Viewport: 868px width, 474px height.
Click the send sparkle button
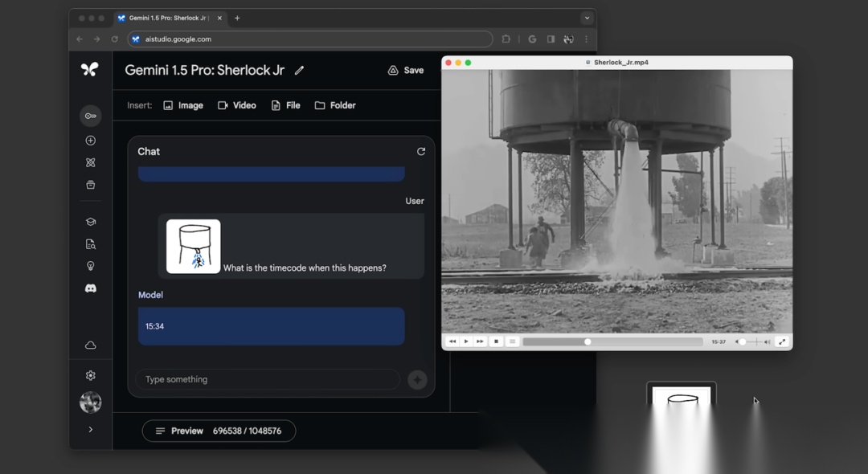(x=417, y=379)
